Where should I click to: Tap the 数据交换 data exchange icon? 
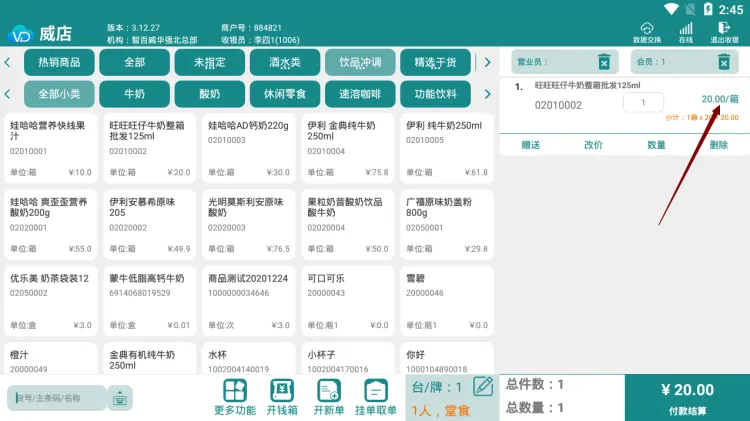point(647,32)
